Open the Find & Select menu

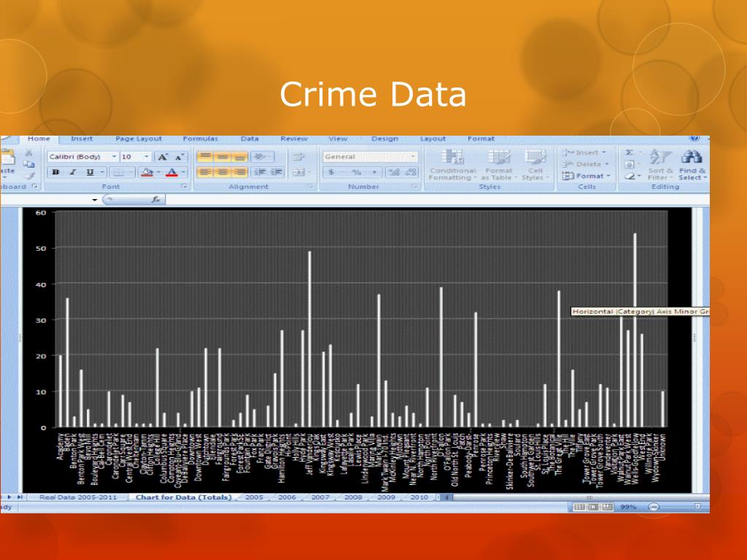tap(692, 165)
